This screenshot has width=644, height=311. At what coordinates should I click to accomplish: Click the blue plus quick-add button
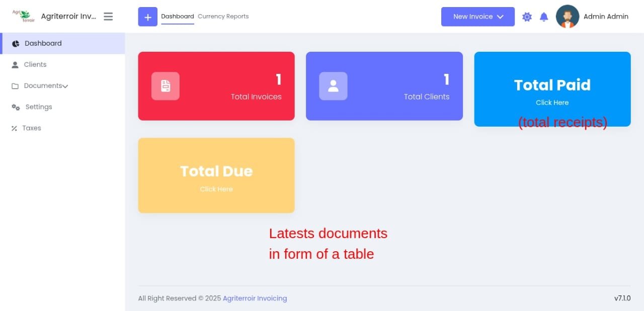(147, 17)
